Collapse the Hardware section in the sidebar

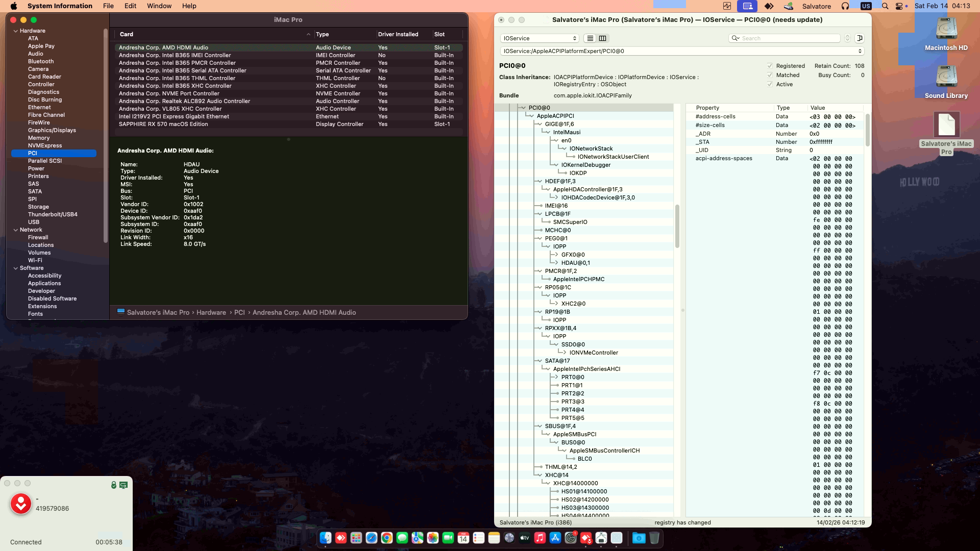[15, 31]
